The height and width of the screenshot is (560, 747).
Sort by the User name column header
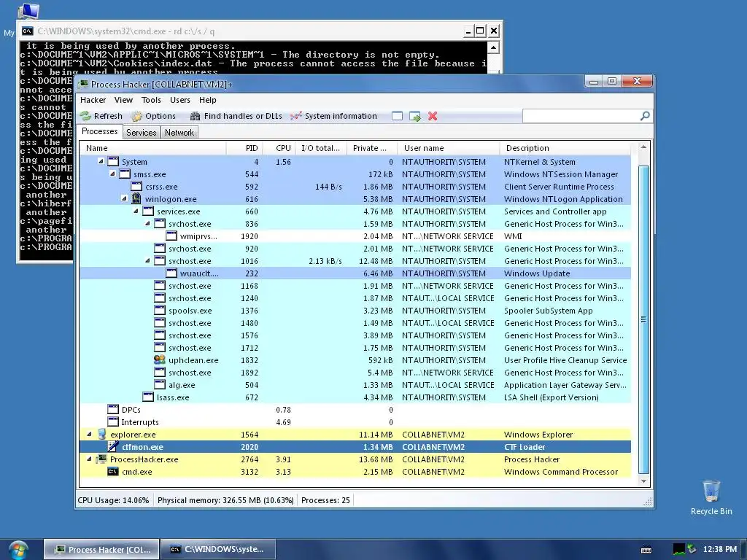click(449, 148)
